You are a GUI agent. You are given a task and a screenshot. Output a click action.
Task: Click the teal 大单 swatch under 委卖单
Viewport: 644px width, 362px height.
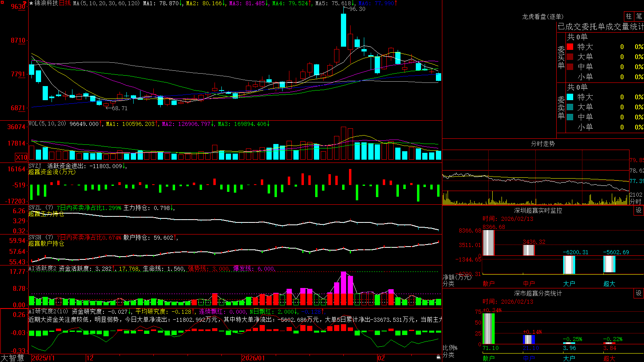click(x=570, y=107)
